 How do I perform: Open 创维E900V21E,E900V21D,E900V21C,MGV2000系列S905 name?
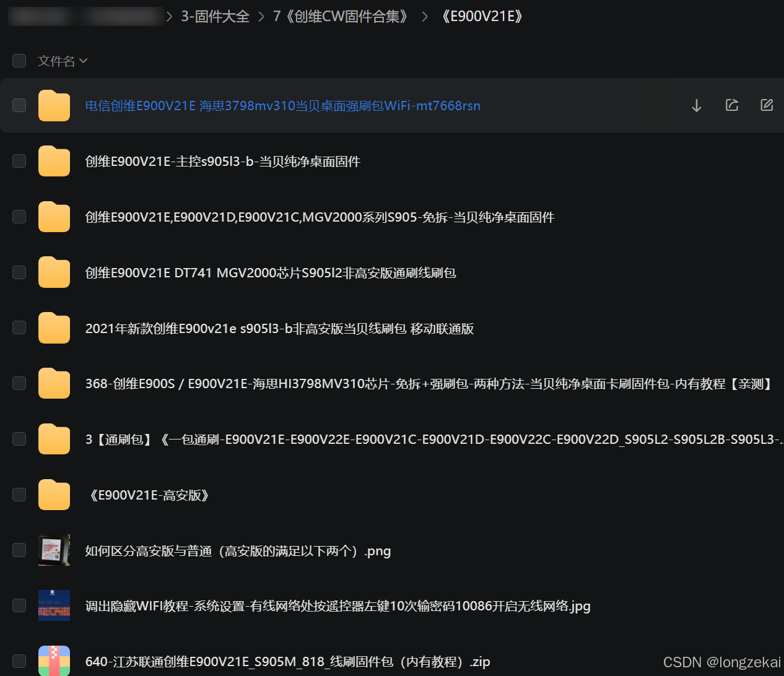tap(320, 217)
